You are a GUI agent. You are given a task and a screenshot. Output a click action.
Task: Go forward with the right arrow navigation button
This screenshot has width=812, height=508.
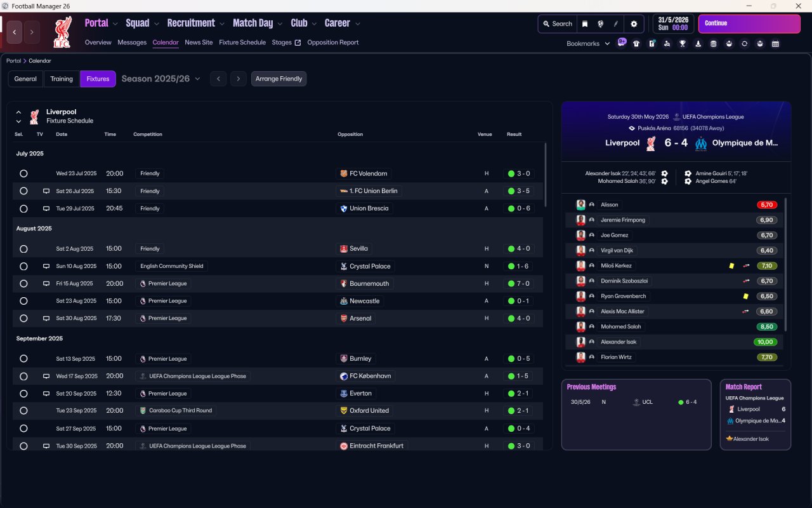tap(32, 32)
